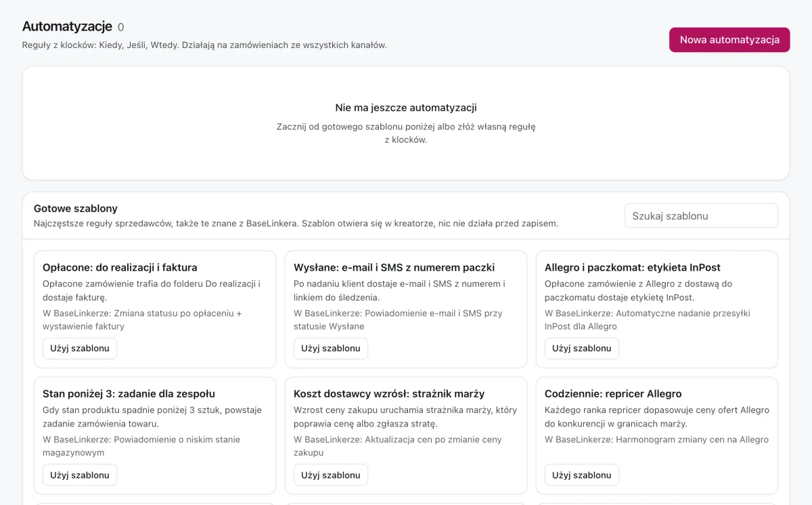Click the note Powiadomienie o niskim stanie magazynowym
This screenshot has width=812, height=505.
pyautogui.click(x=141, y=446)
